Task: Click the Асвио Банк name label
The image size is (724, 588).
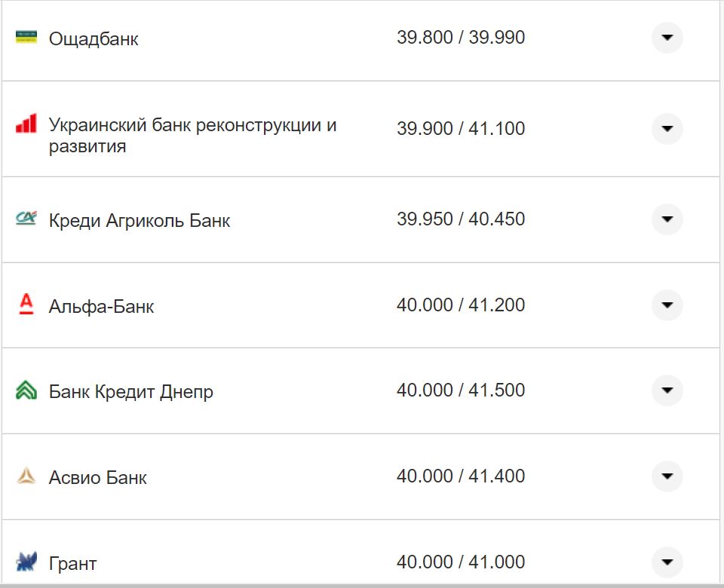Action: 98,477
